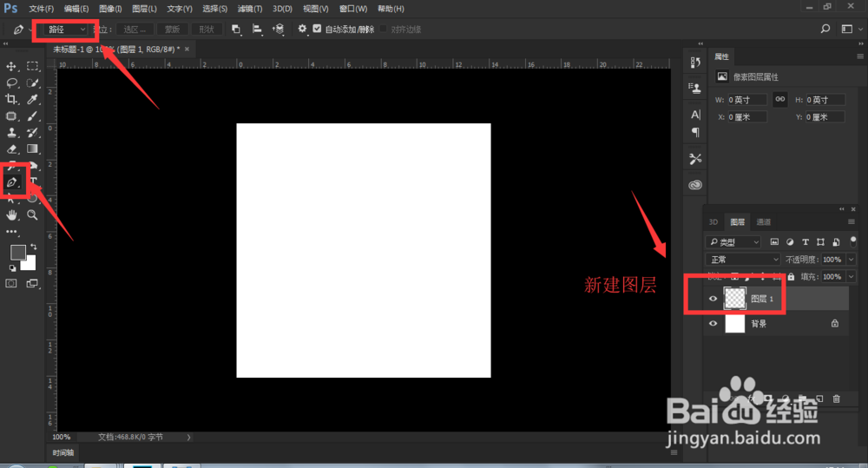
Task: Open path operations in options bar
Action: [236, 30]
